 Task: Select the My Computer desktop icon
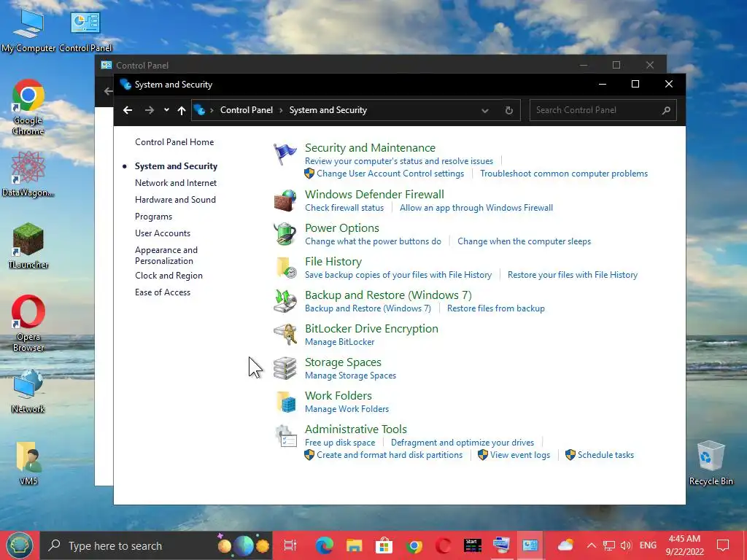(x=28, y=31)
